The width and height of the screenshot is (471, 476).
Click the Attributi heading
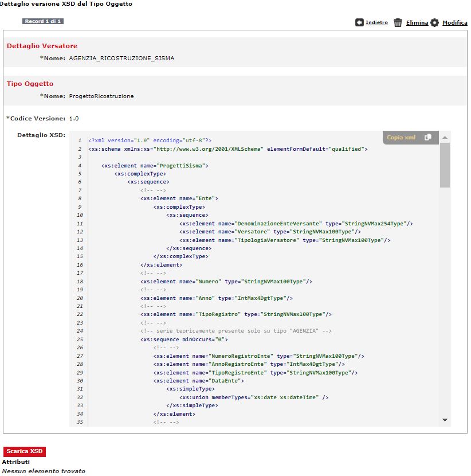16,462
